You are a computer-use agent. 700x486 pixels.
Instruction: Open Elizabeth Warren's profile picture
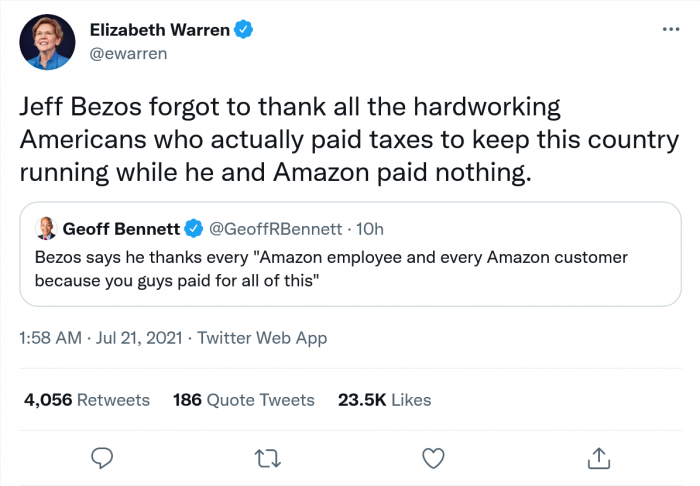coord(48,42)
